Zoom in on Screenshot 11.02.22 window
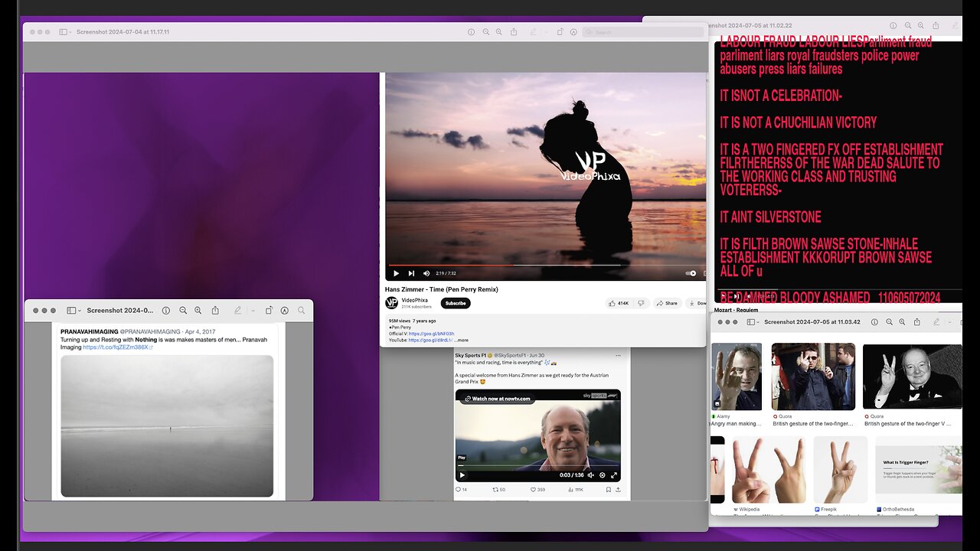980x551 pixels. [x=922, y=25]
